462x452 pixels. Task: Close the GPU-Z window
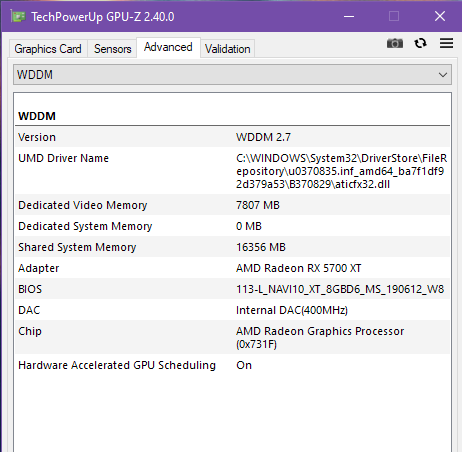click(x=440, y=16)
